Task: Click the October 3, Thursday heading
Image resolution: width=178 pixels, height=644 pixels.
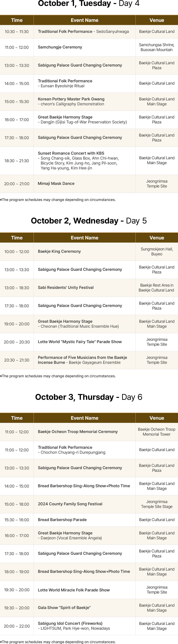Action: (89, 397)
